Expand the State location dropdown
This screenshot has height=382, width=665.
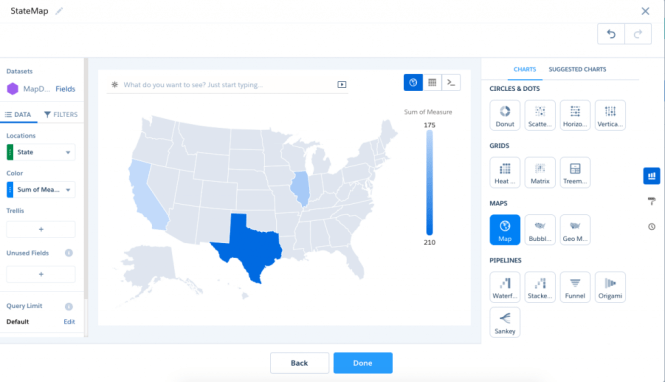41,152
